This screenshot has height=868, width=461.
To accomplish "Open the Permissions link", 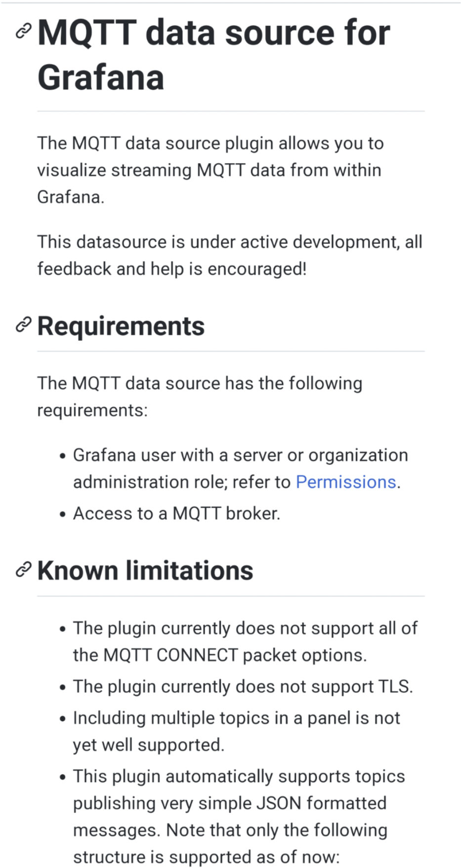I will pos(346,482).
